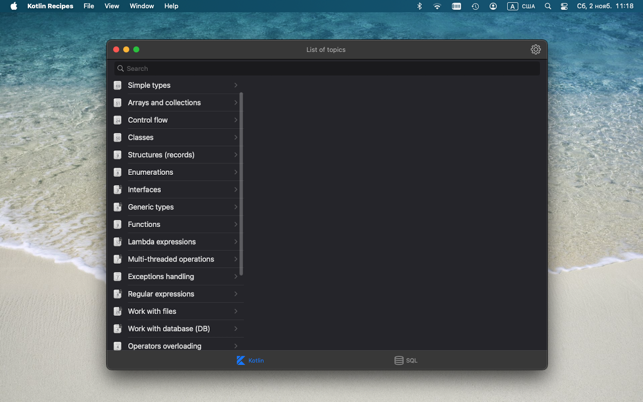
Task: Expand the Generic types chevron
Action: (236, 207)
